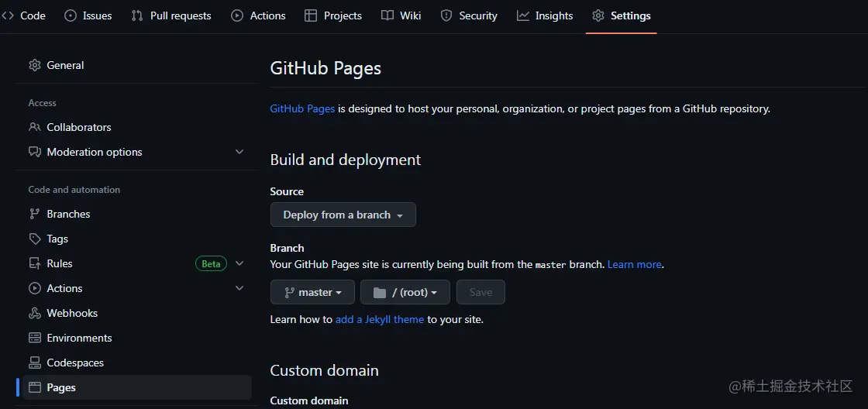Open the General settings page
The height and width of the screenshot is (409, 868).
coord(135,65)
